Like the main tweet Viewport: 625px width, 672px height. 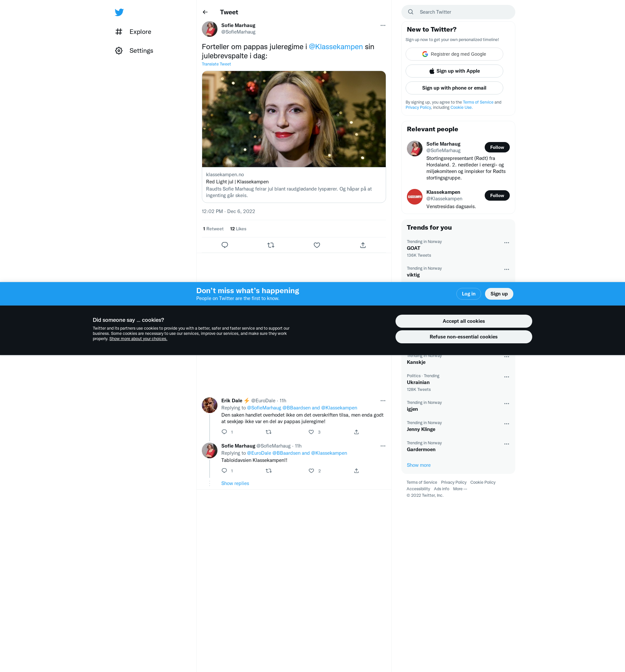317,245
